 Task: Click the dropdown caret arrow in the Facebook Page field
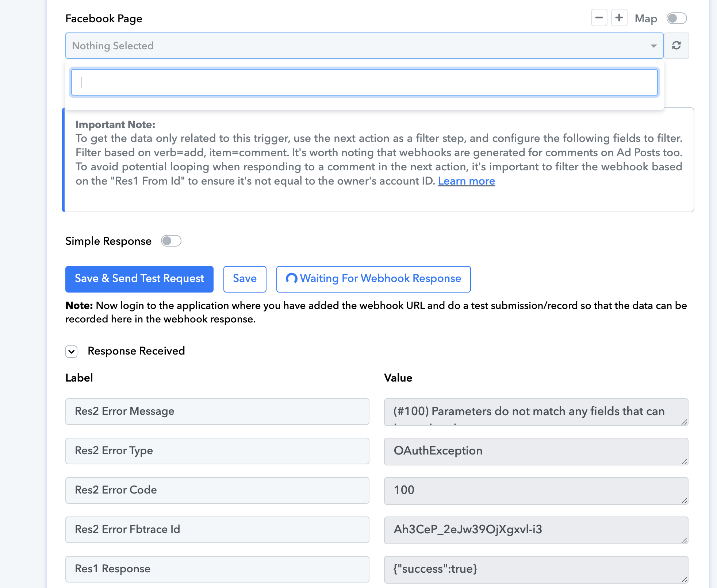click(653, 46)
